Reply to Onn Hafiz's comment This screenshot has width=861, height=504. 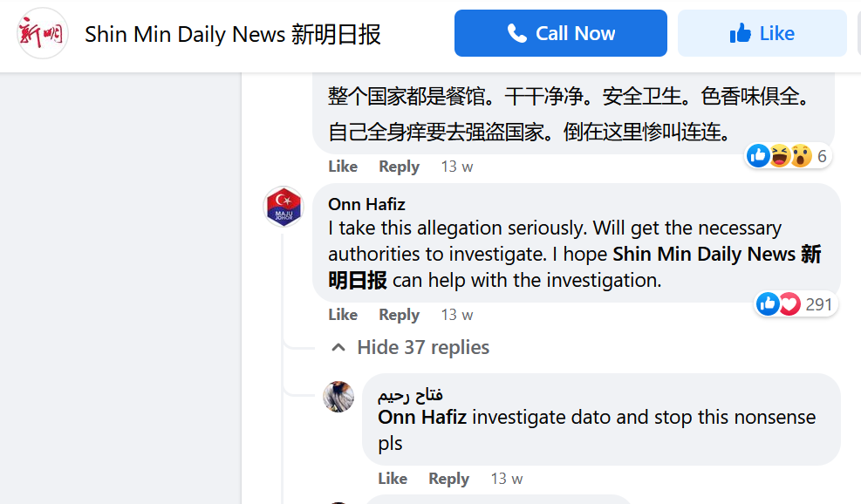[x=399, y=315]
